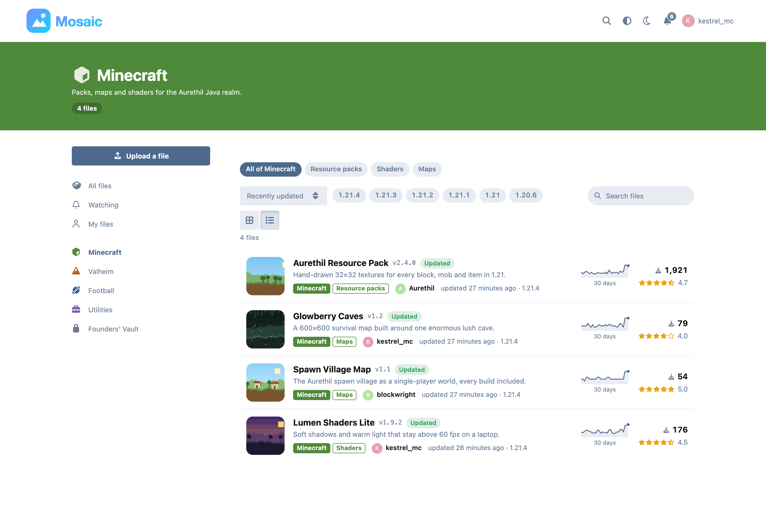Click the Upload a file button
This screenshot has height=532, width=766.
(x=141, y=156)
